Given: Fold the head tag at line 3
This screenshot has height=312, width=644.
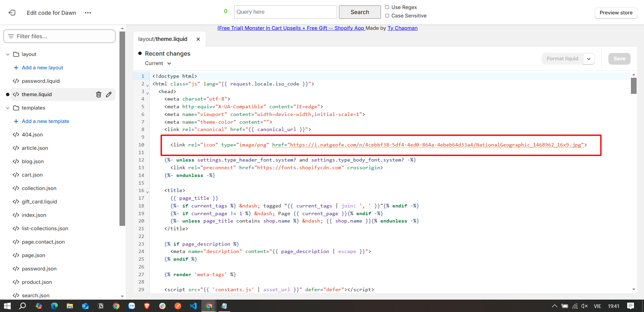Looking at the screenshot, I should 147,93.
